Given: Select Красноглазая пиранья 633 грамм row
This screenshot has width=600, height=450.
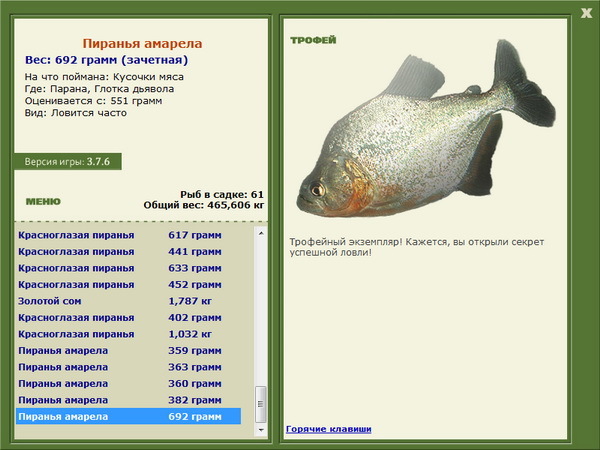Looking at the screenshot, I should point(128,268).
